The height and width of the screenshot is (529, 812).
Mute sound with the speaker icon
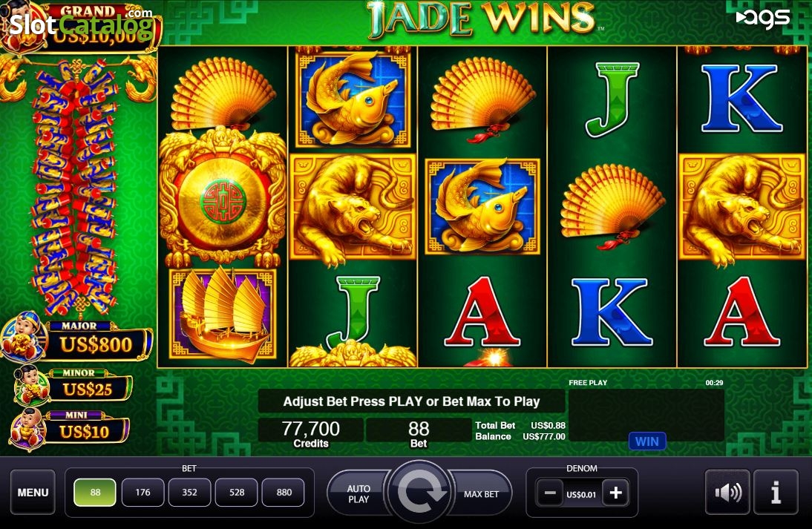(727, 492)
